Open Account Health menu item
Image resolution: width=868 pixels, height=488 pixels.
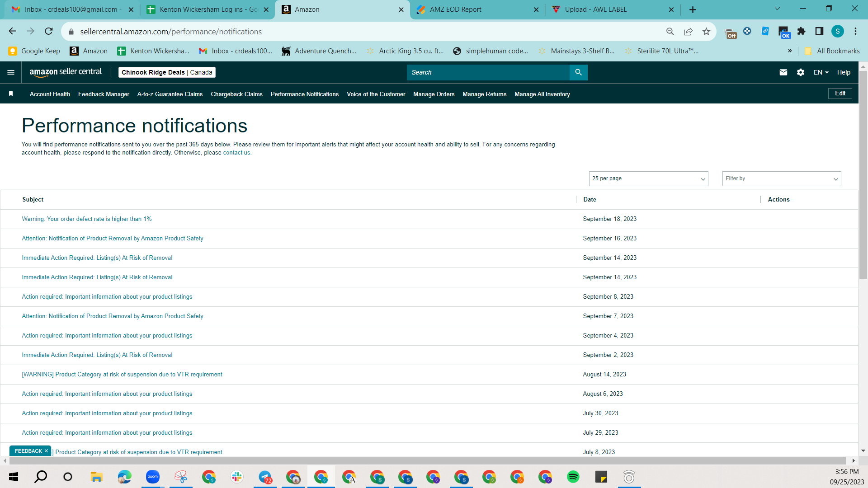[50, 94]
